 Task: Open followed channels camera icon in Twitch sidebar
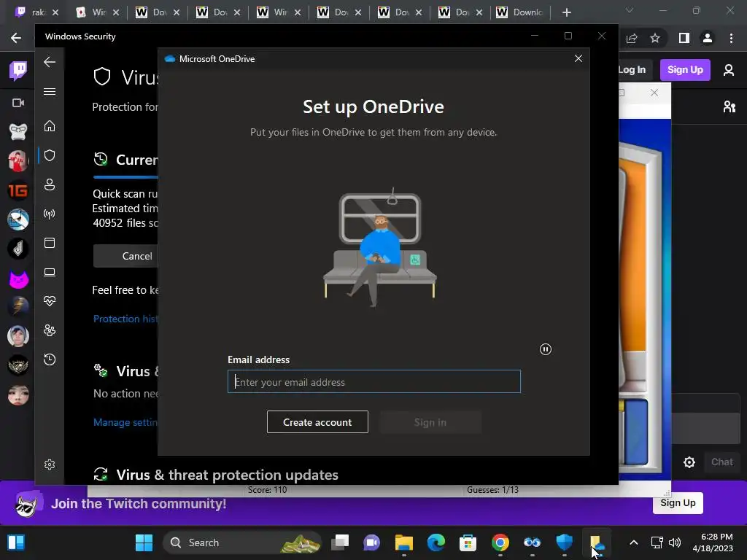pyautogui.click(x=18, y=103)
